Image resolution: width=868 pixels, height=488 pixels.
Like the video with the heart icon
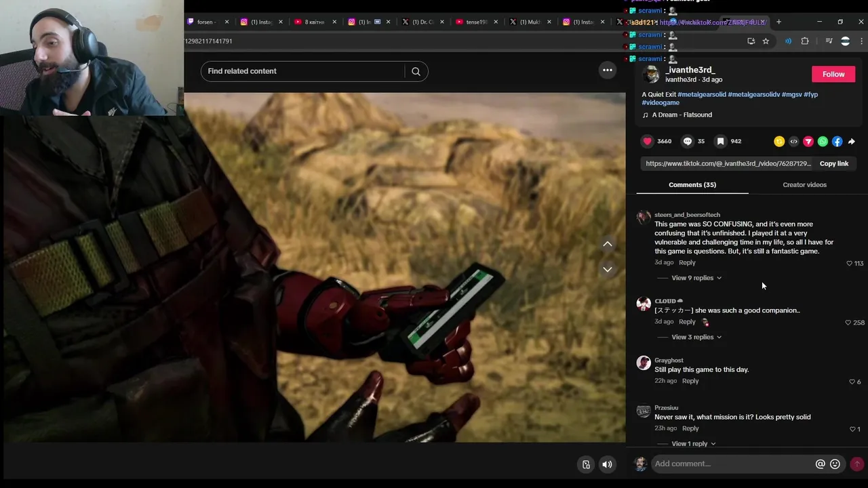pos(648,141)
